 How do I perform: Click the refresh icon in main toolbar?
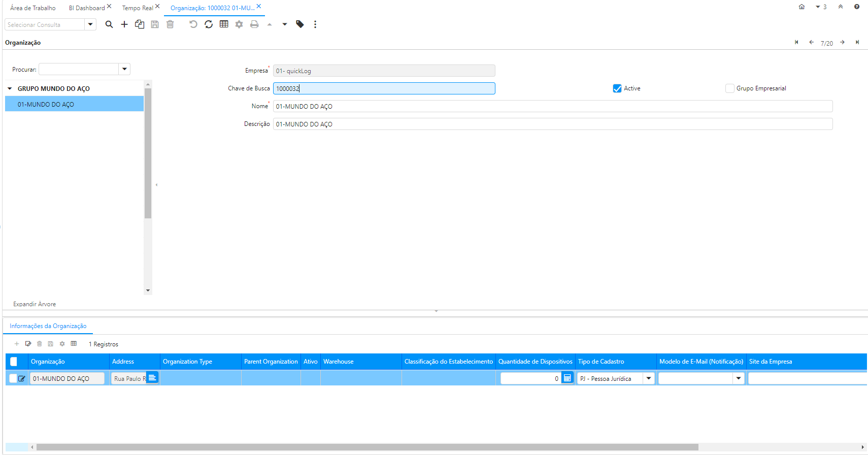(209, 24)
